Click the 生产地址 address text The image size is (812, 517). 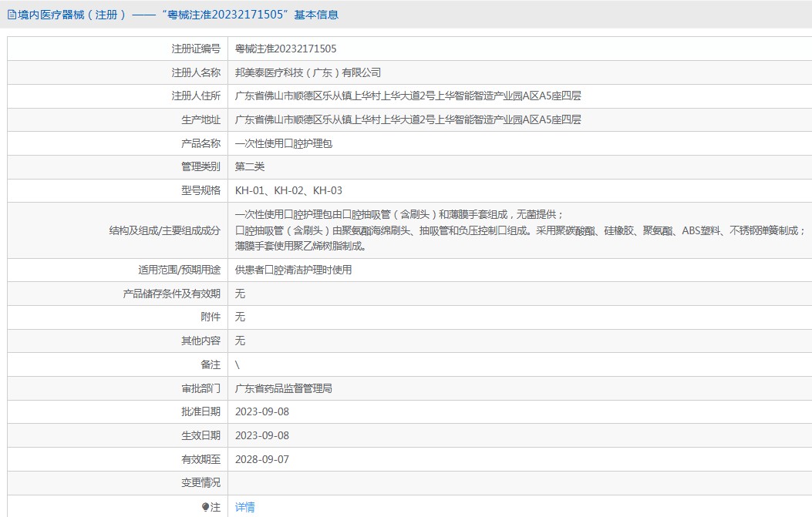408,119
